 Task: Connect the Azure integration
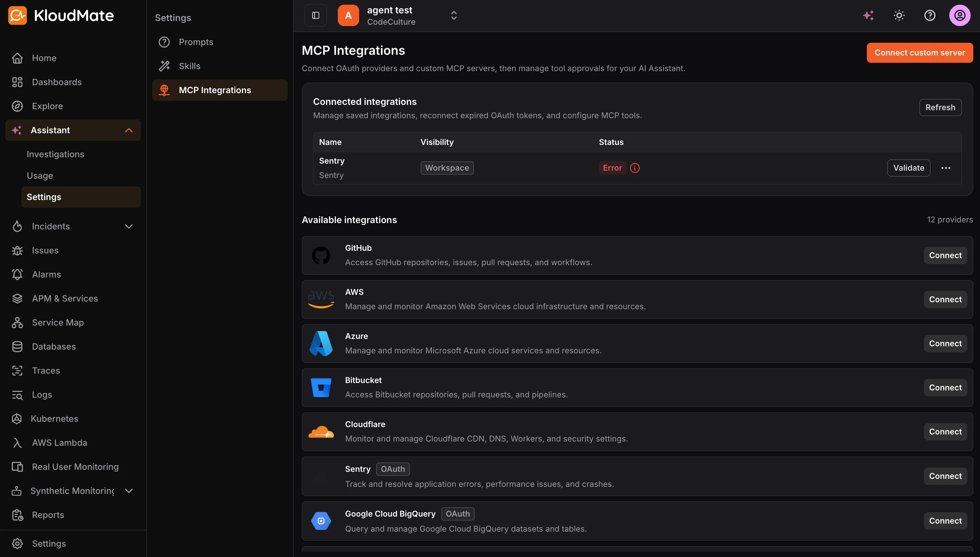tap(945, 344)
